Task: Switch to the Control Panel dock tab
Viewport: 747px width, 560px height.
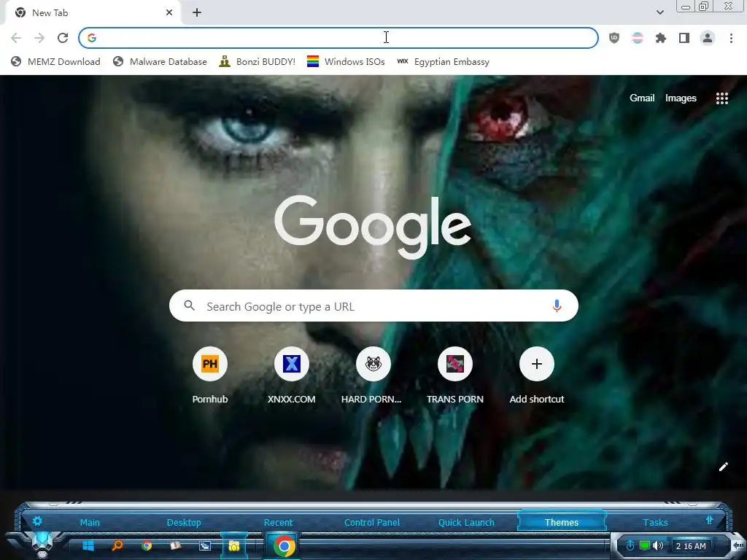Action: pyautogui.click(x=372, y=522)
